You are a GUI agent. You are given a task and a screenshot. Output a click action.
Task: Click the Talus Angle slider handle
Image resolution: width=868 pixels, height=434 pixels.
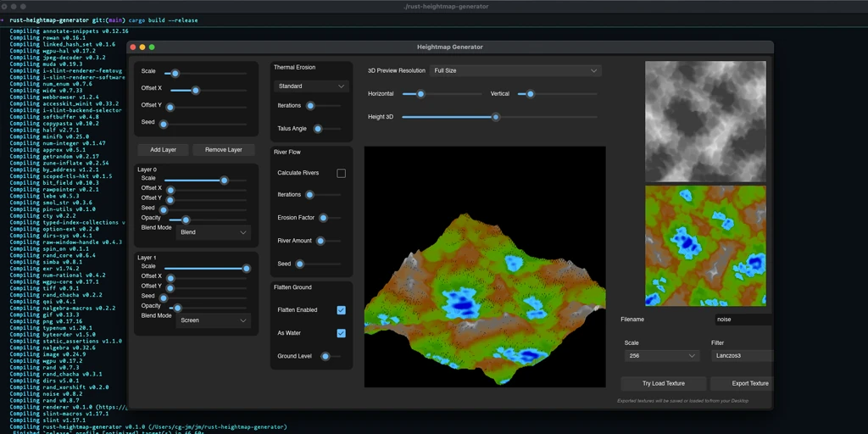[318, 129]
